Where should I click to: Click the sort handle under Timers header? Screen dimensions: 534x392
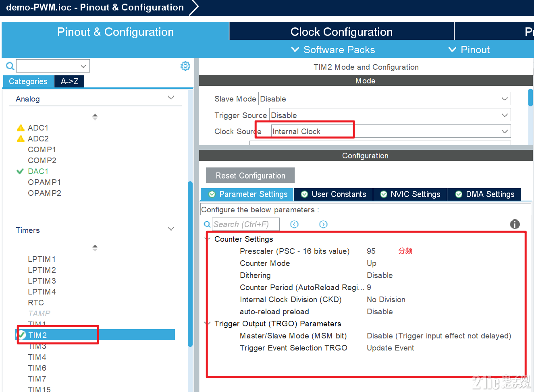[95, 248]
